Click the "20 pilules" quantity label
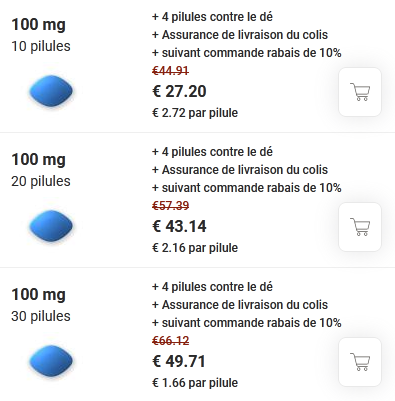This screenshot has width=395, height=401. (41, 181)
